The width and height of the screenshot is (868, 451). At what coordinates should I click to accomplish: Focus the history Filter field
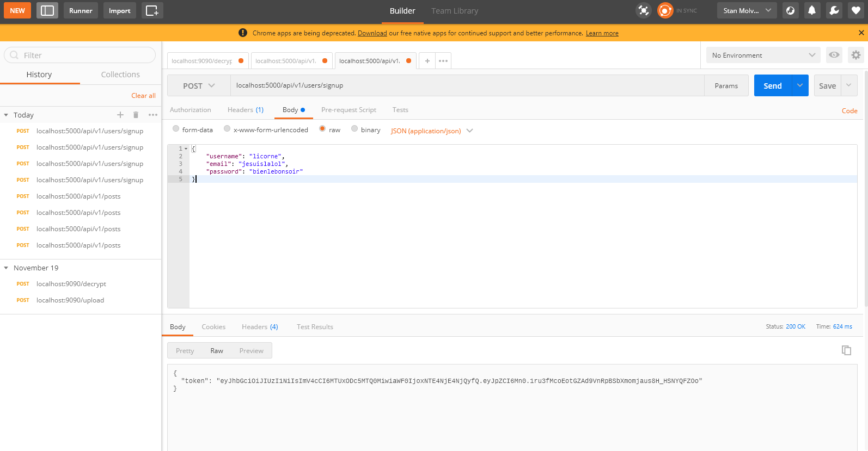[80, 55]
